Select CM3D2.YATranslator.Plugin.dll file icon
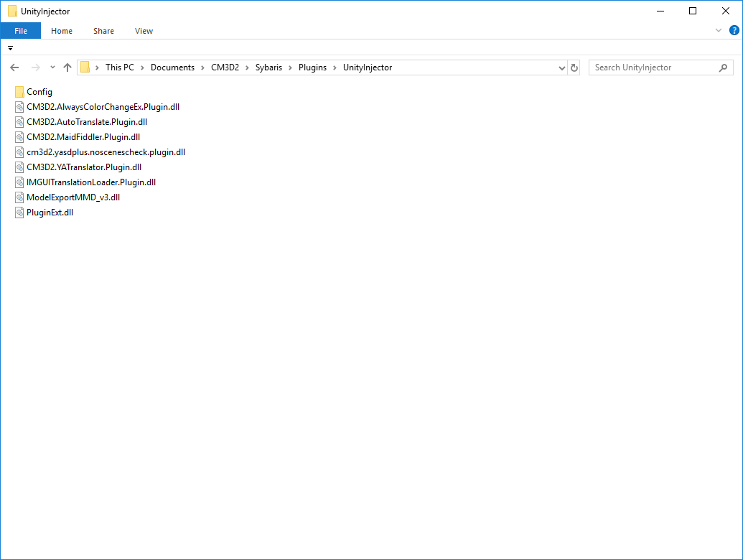The height and width of the screenshot is (560, 743). [19, 167]
